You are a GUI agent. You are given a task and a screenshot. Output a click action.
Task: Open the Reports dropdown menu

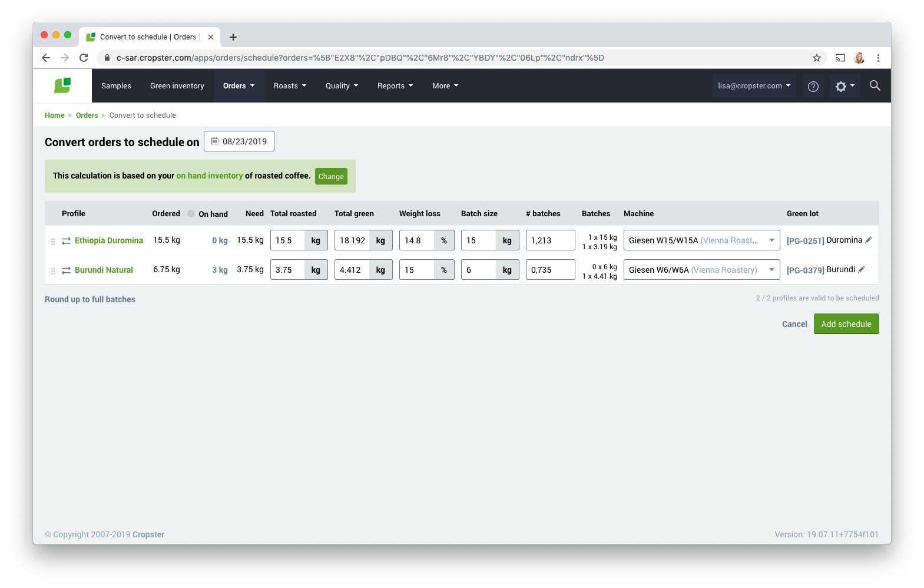point(395,85)
